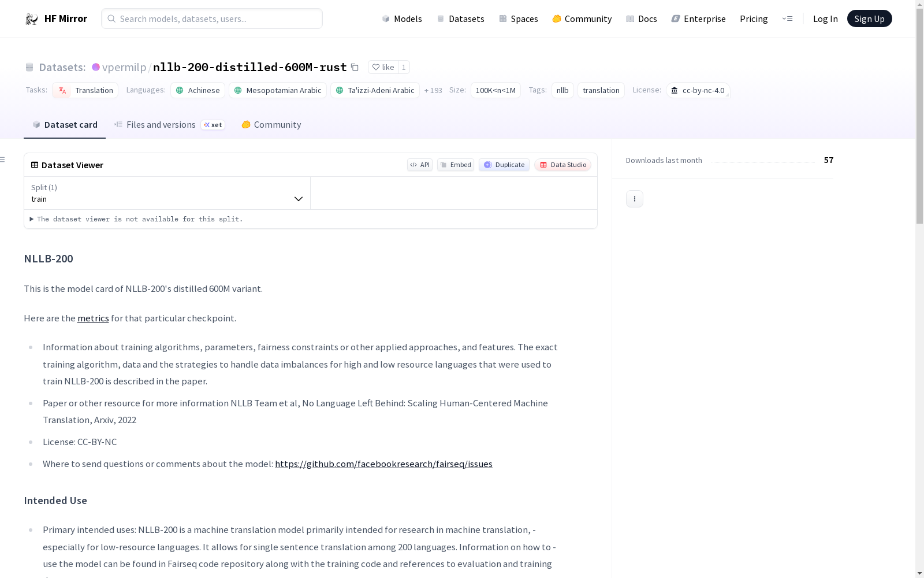Open the Files and versions tab
Viewport: 924px width, 578px height.
coord(169,125)
